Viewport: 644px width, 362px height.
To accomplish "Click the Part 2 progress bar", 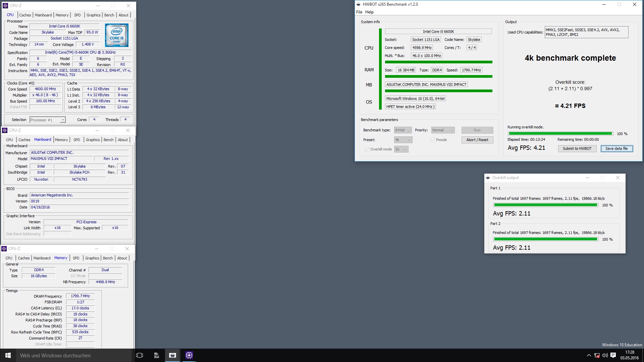I will pos(546,239).
